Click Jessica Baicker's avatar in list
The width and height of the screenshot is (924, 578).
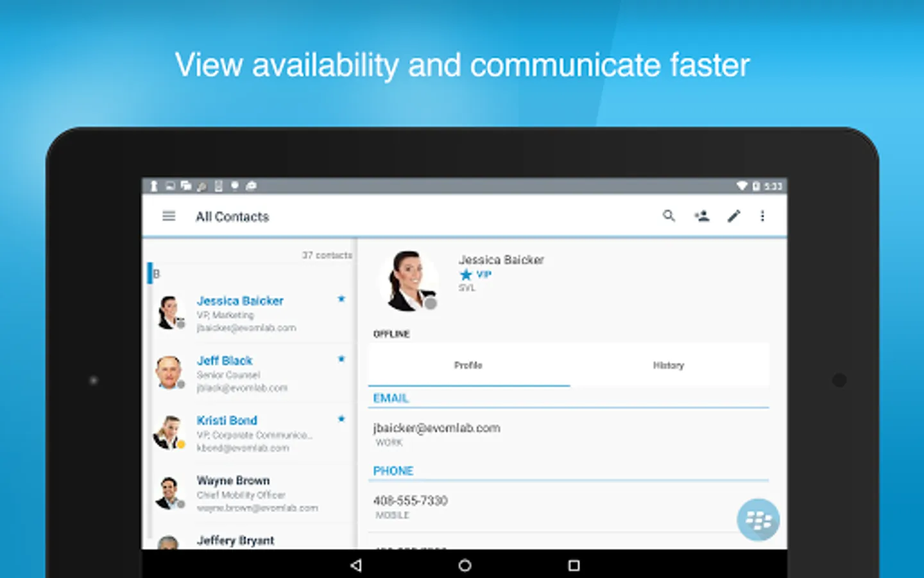pos(169,313)
